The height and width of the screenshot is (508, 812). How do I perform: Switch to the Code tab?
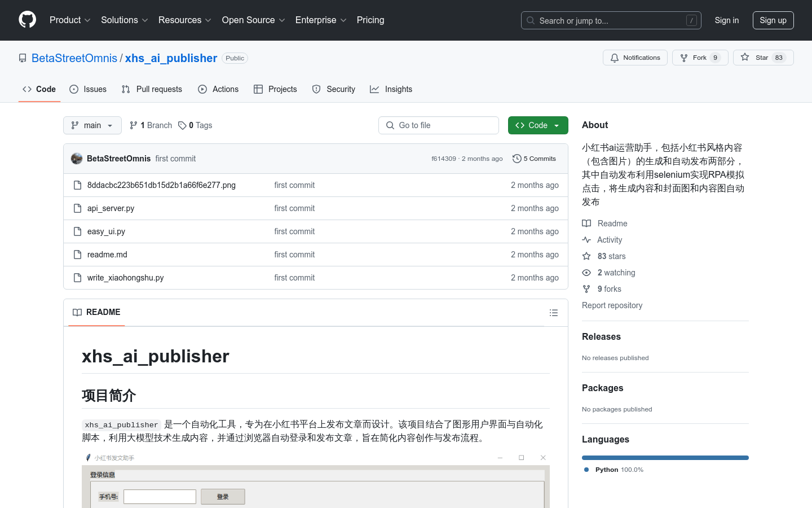point(39,89)
